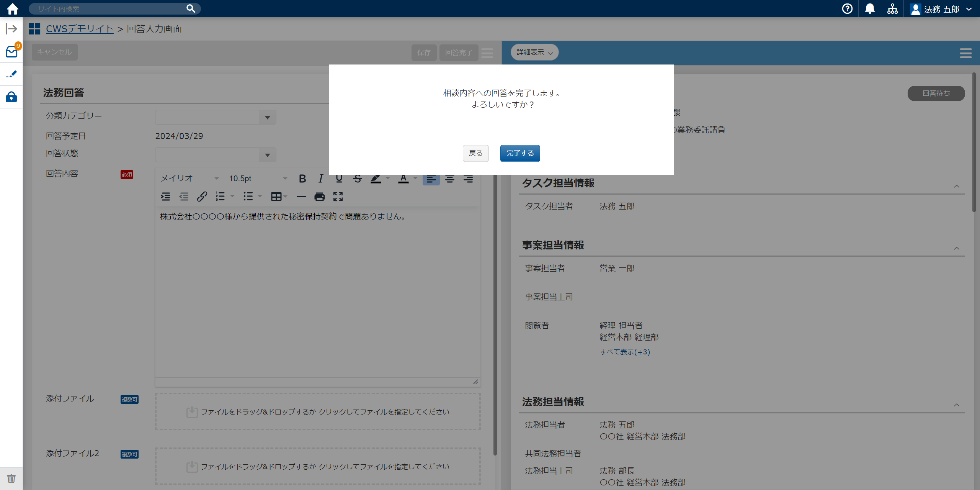This screenshot has height=490, width=980.
Task: Click すべて表示(+3) to show all viewers
Action: pyautogui.click(x=624, y=351)
